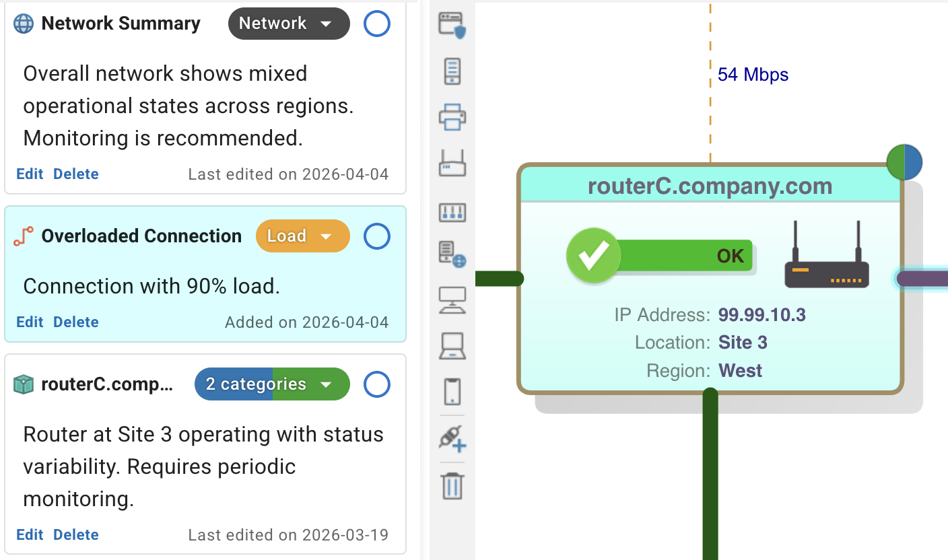Select the Network Summary note radio circle

click(x=377, y=24)
